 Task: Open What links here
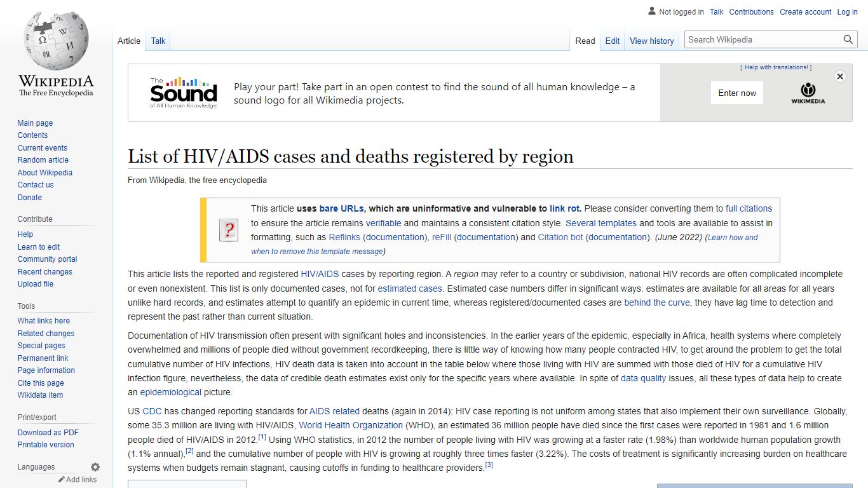(x=43, y=321)
